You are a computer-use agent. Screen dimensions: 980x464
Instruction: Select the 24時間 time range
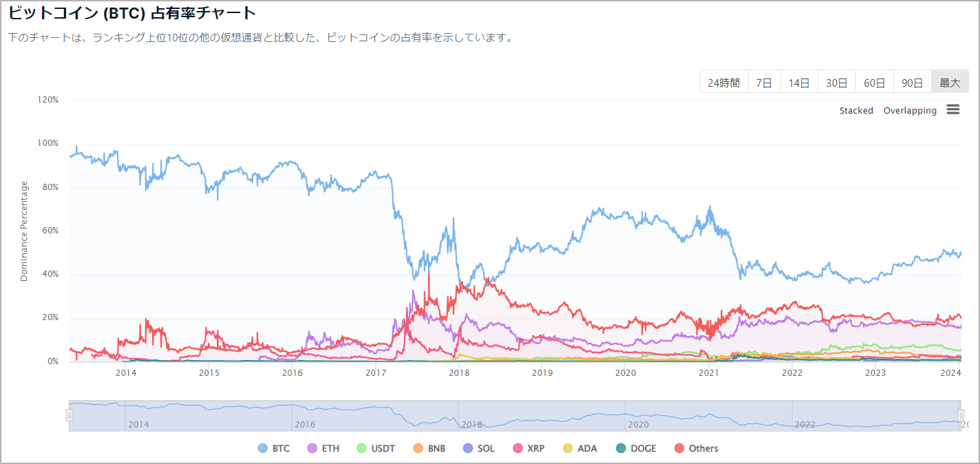(x=724, y=81)
